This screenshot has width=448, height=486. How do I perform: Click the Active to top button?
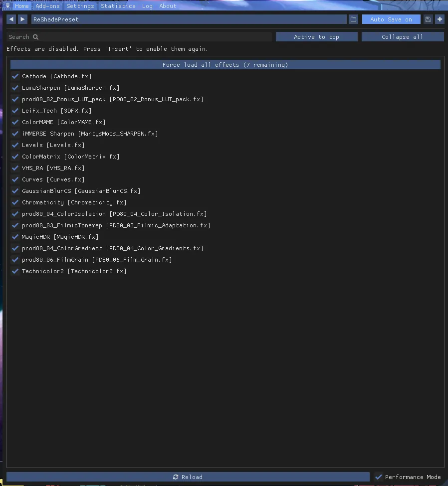316,37
